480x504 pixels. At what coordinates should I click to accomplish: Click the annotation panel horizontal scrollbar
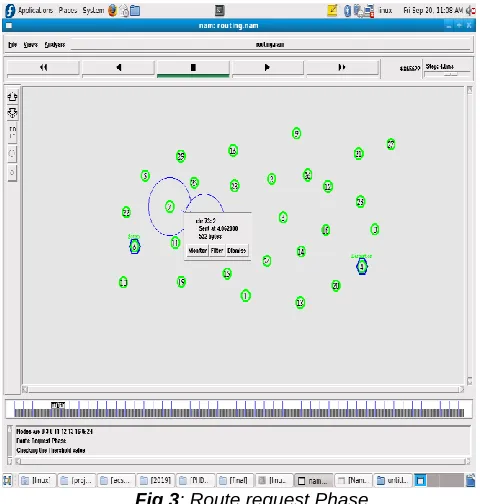[x=243, y=461]
